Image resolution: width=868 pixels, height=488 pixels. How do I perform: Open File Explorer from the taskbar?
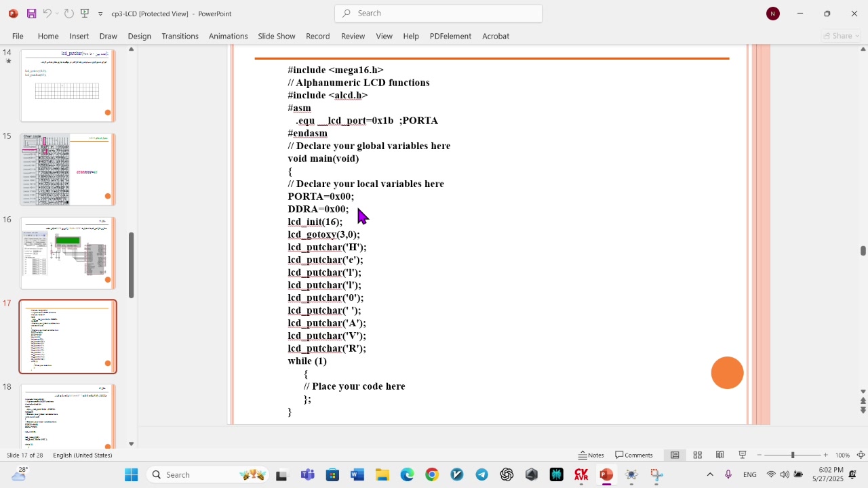coord(382,475)
